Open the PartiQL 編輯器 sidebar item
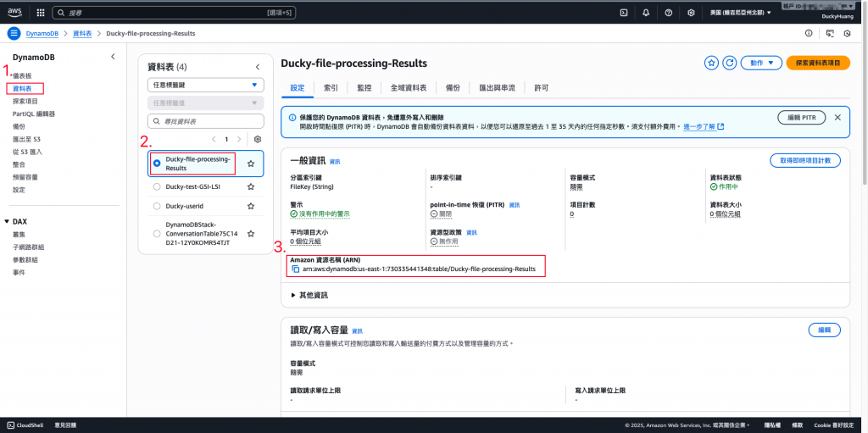This screenshot has width=868, height=433. pyautogui.click(x=34, y=114)
